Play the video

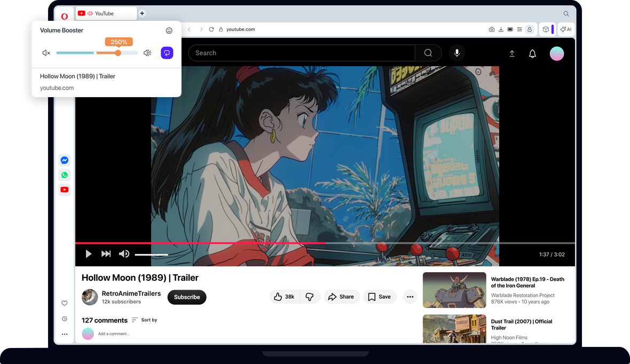89,254
